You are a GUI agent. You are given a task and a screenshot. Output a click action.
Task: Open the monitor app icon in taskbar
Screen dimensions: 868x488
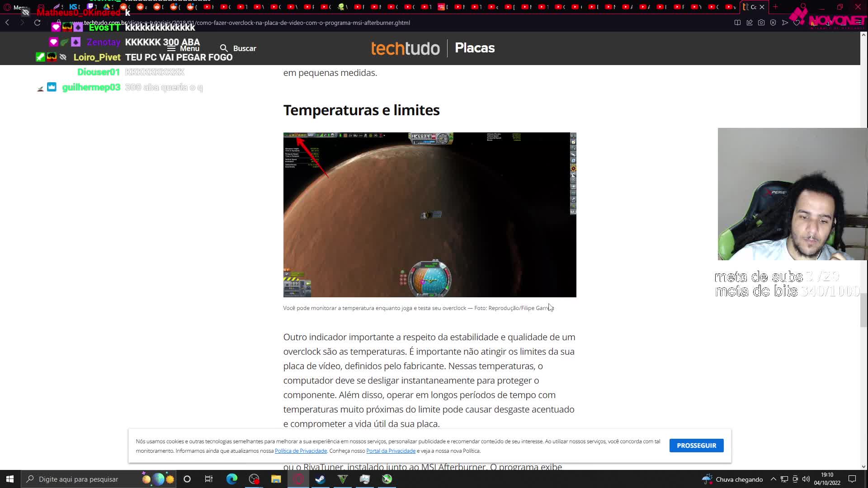pos(365,479)
